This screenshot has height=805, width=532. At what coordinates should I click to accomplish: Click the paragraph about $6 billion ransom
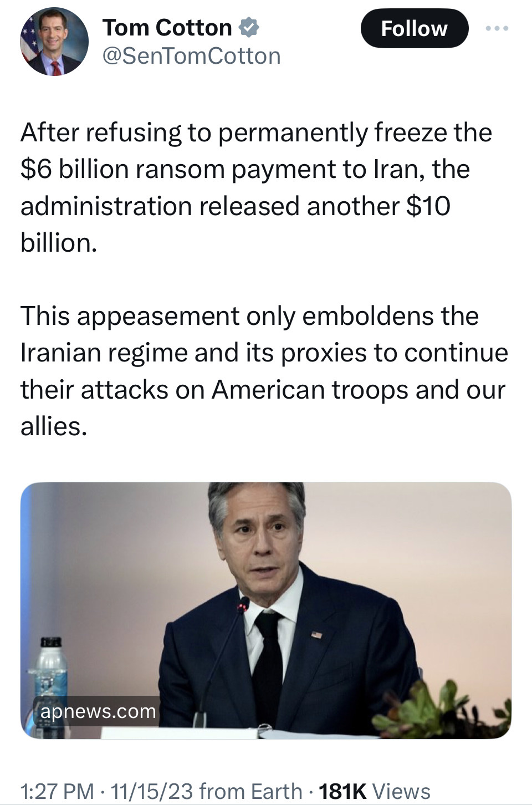coord(256,187)
